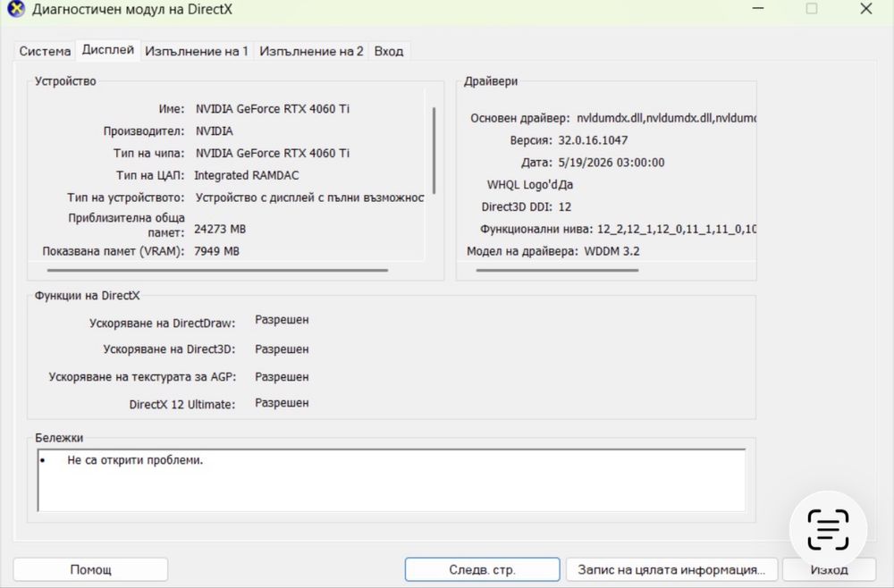Open the Изпълнение на 1 tab
894x588 pixels.
197,51
